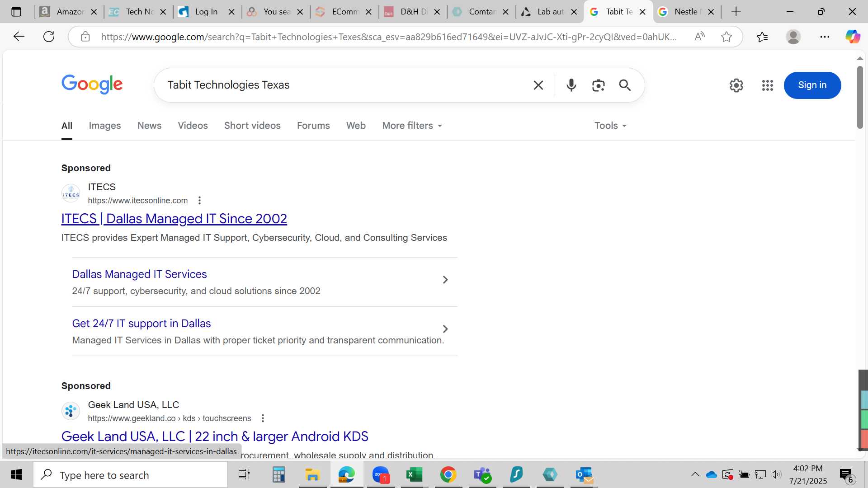Show hidden system tray icons
Screen dimensions: 868x488
point(695,474)
